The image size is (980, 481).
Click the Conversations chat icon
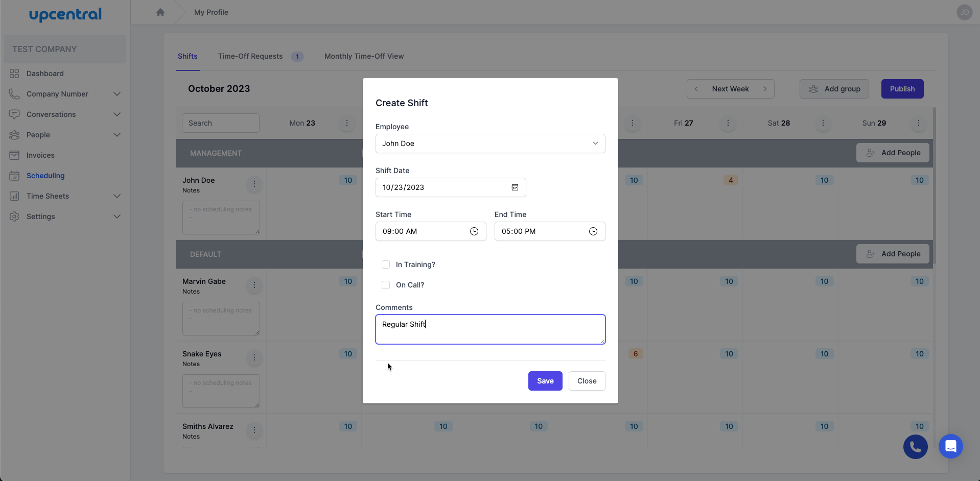14,114
